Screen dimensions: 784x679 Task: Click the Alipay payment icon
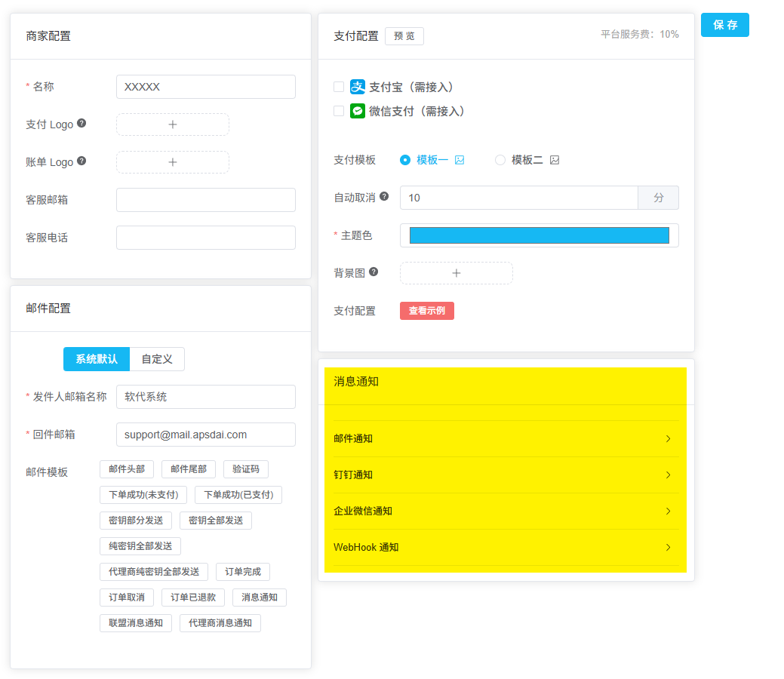point(357,87)
